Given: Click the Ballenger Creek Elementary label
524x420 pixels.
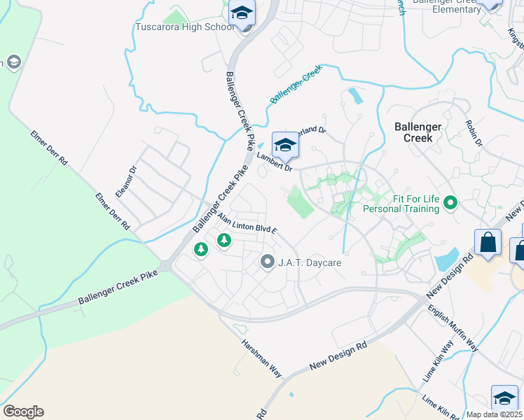Looking at the screenshot, I should (x=447, y=6).
